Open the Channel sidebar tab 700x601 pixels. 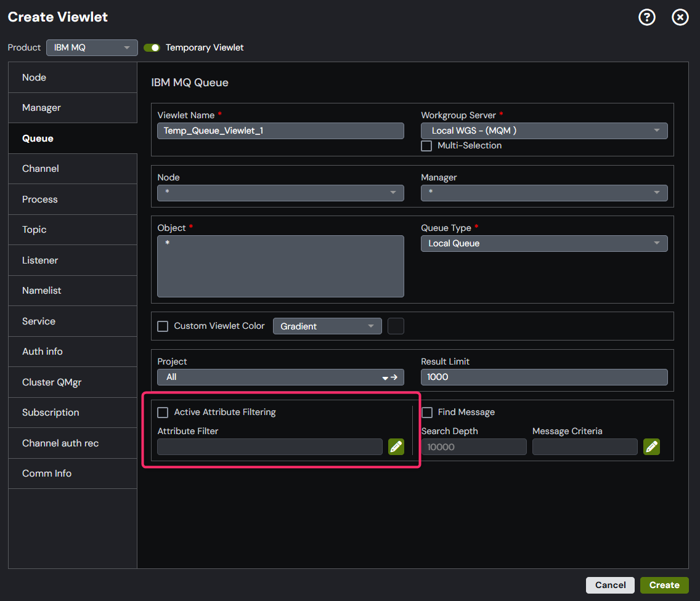click(x=73, y=169)
